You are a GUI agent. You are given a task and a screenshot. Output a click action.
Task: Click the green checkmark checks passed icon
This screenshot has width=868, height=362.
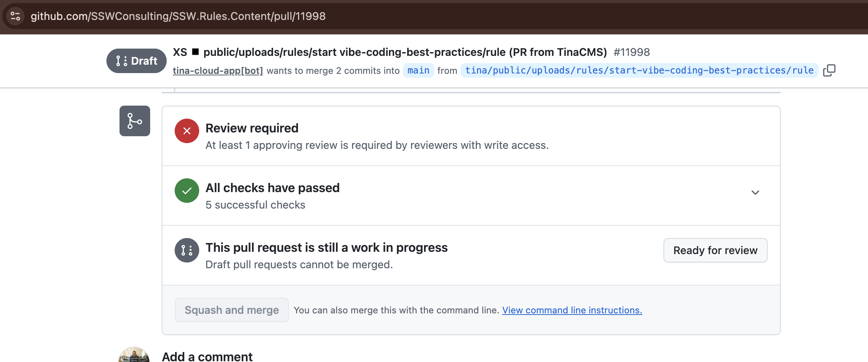pos(187,191)
